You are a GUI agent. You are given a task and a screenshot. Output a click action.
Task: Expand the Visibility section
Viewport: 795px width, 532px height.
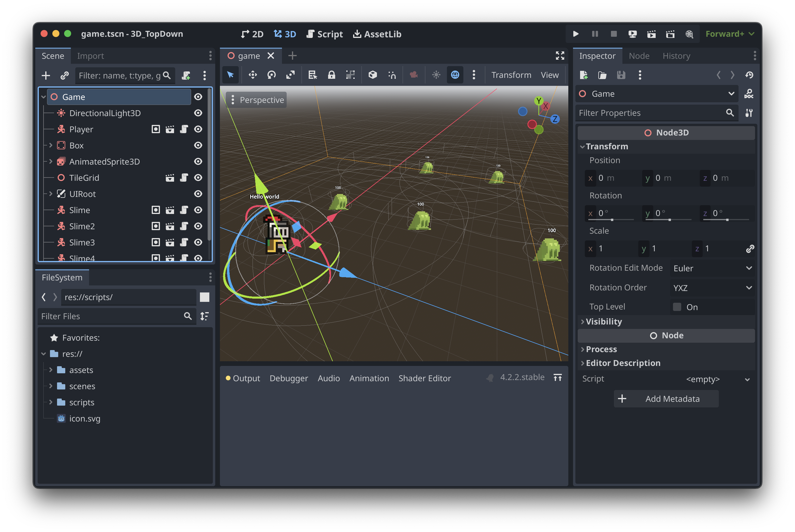pos(666,322)
